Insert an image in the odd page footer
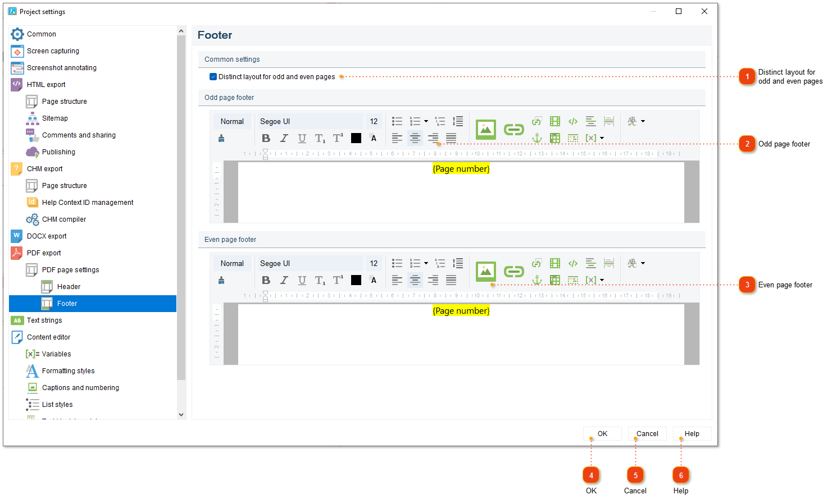 pos(486,130)
